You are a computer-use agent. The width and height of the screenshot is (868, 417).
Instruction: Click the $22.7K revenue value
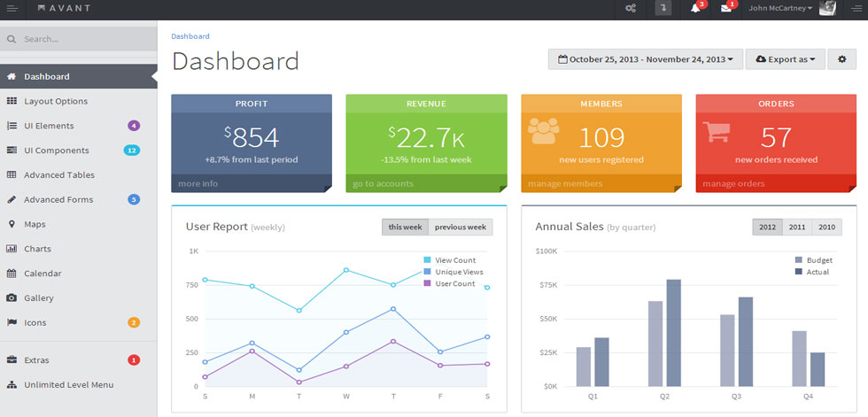[426, 138]
